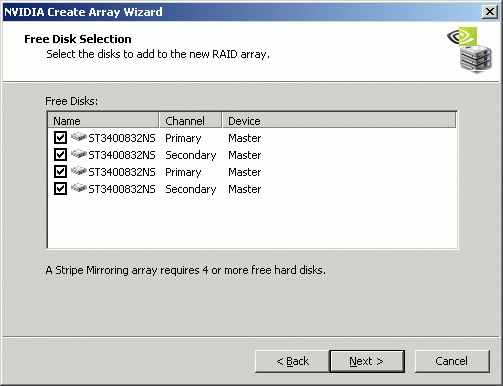Click the drive icon in the third disk row
503x386 pixels.
[79, 171]
